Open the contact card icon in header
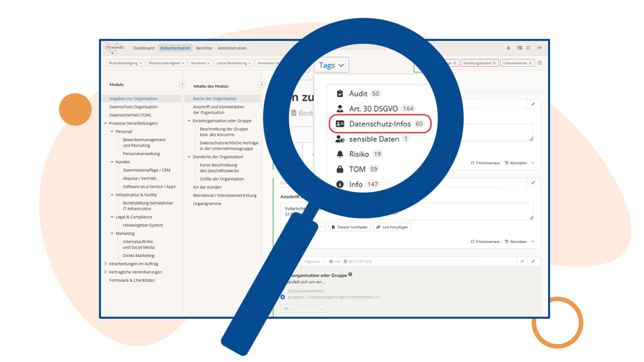Viewport: 644px width, 362px height. (x=520, y=48)
